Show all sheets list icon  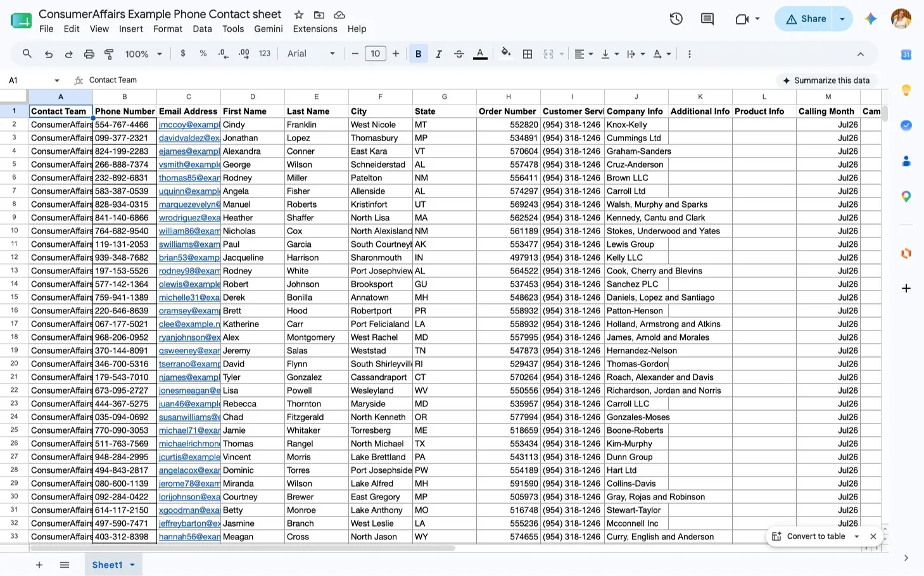point(65,565)
